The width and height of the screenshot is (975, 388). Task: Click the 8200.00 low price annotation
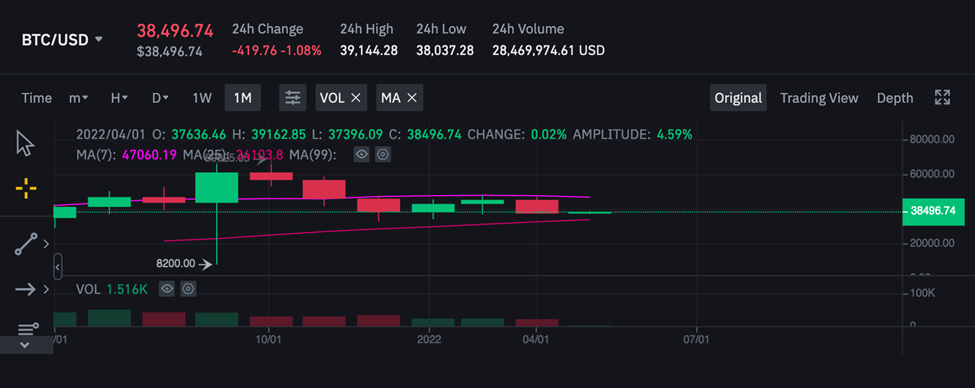pyautogui.click(x=175, y=264)
